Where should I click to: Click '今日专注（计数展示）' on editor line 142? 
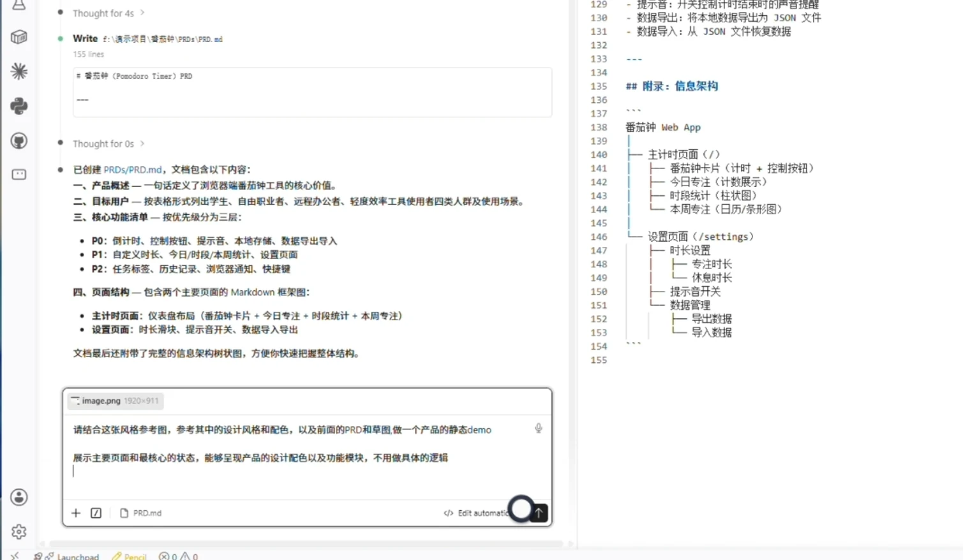click(x=719, y=182)
